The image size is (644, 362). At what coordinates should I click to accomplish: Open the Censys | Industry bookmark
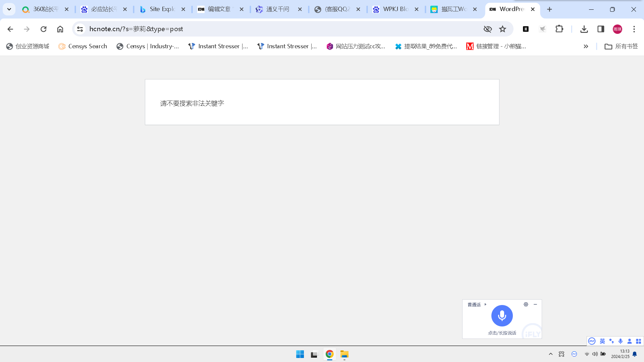148,47
